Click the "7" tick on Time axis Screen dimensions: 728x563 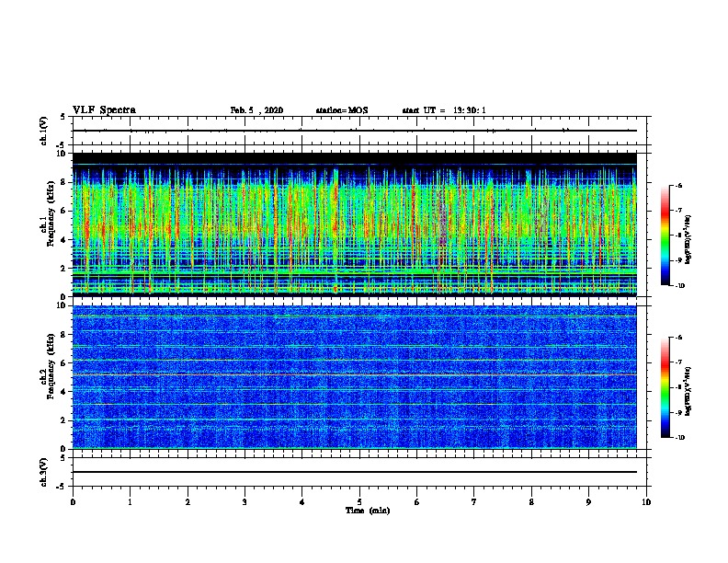(474, 502)
